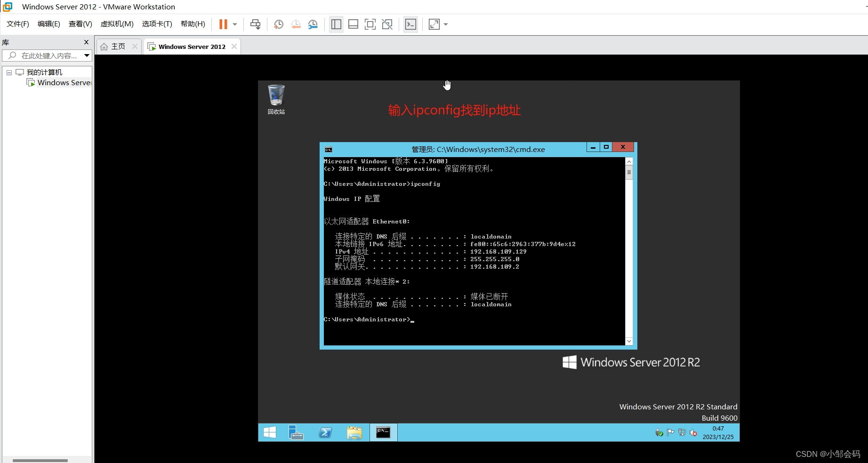Collapse the 我的计算机 tree node
Viewport: 868px width, 463px height.
9,72
